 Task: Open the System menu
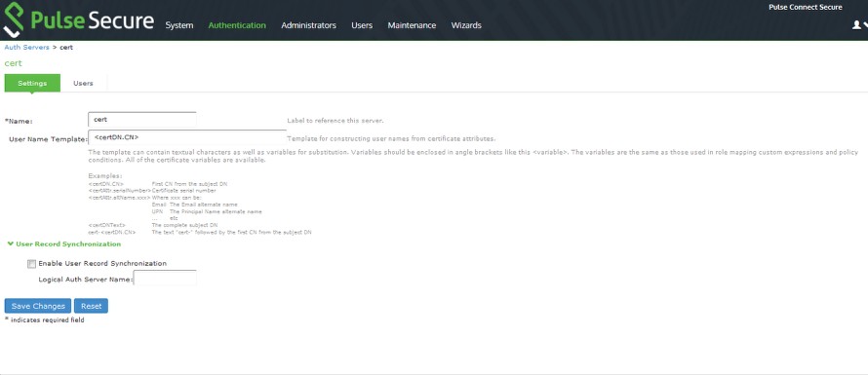click(x=179, y=25)
